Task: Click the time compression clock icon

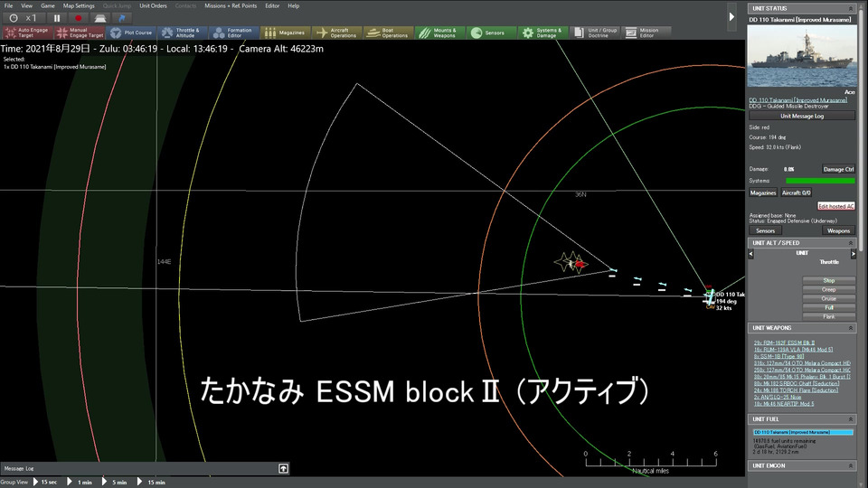Action: [x=14, y=18]
